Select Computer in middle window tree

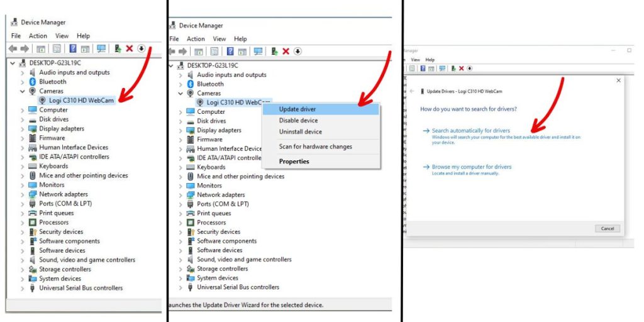tap(211, 112)
